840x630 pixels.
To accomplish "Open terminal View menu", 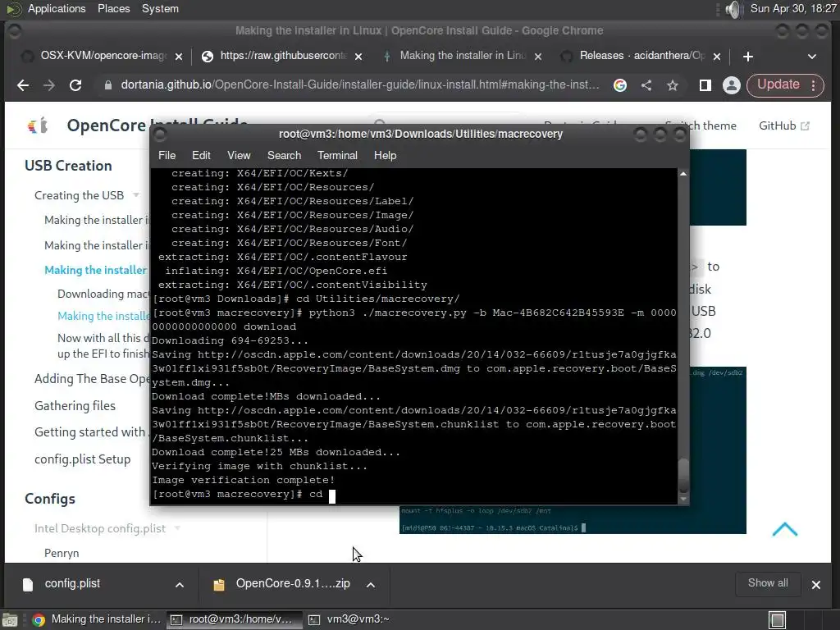I will click(x=239, y=155).
